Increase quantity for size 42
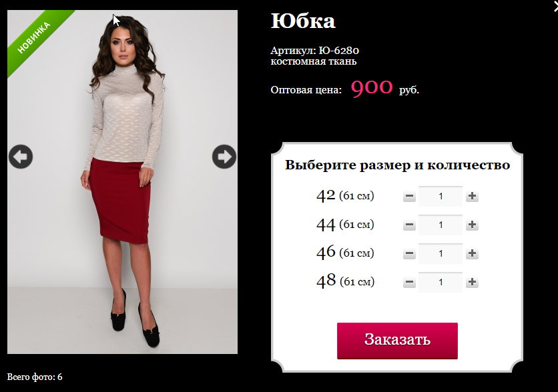The width and height of the screenshot is (558, 392). [472, 196]
